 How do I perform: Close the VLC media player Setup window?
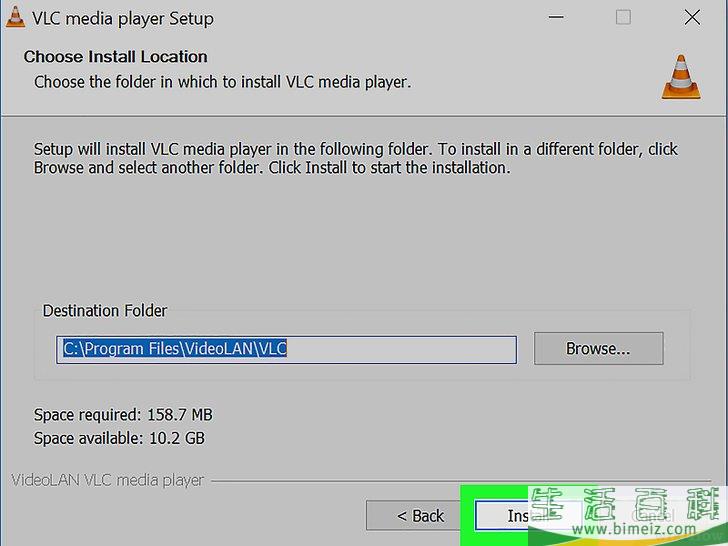(x=692, y=18)
